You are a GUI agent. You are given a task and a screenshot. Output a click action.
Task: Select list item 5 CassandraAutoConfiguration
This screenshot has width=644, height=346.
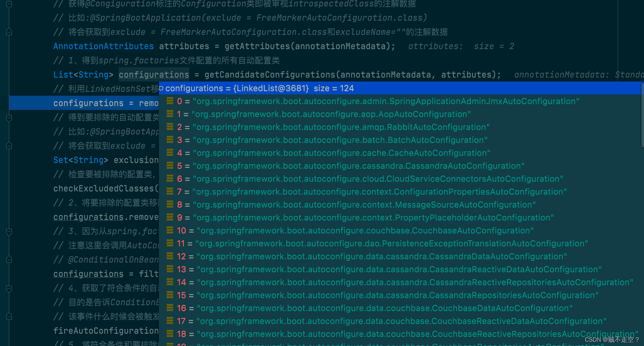(x=400, y=166)
